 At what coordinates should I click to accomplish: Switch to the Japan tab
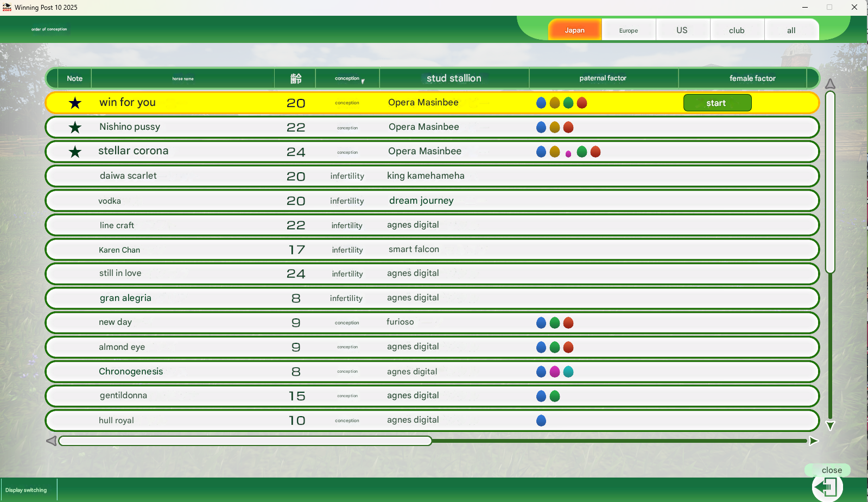pyautogui.click(x=574, y=30)
